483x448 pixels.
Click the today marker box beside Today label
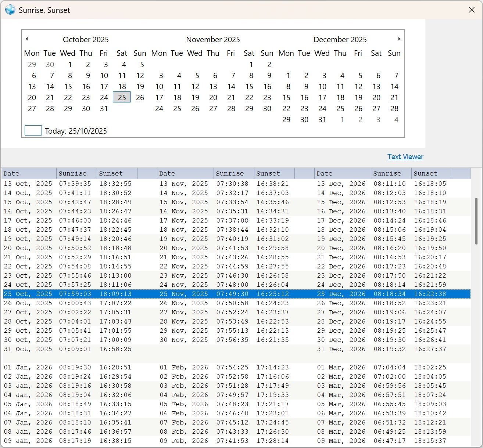tap(33, 130)
